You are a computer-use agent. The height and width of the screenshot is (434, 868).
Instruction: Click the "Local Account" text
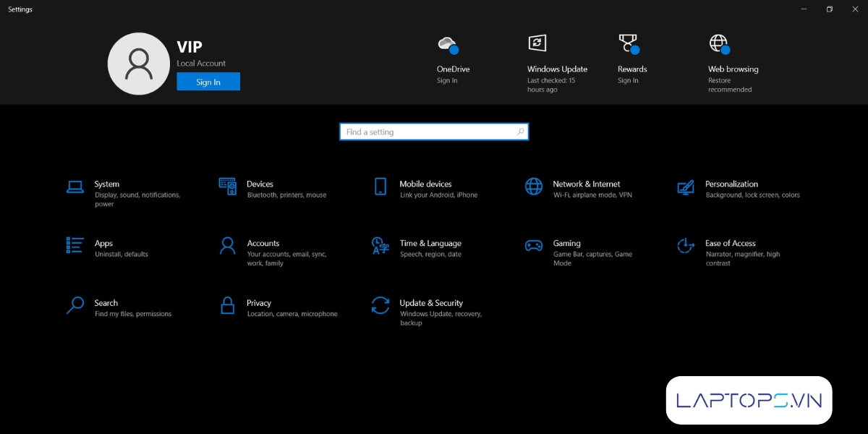click(x=201, y=63)
